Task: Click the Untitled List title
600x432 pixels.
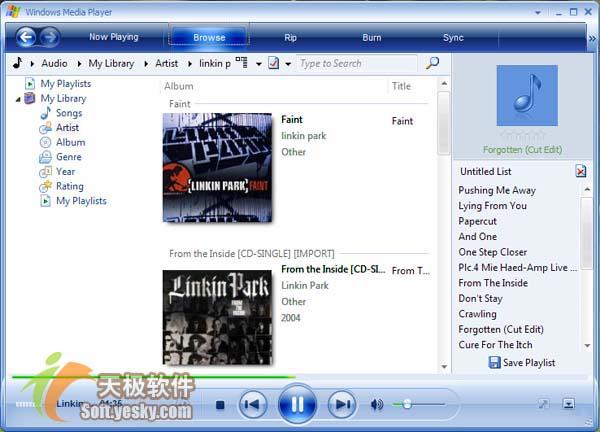Action: (486, 171)
